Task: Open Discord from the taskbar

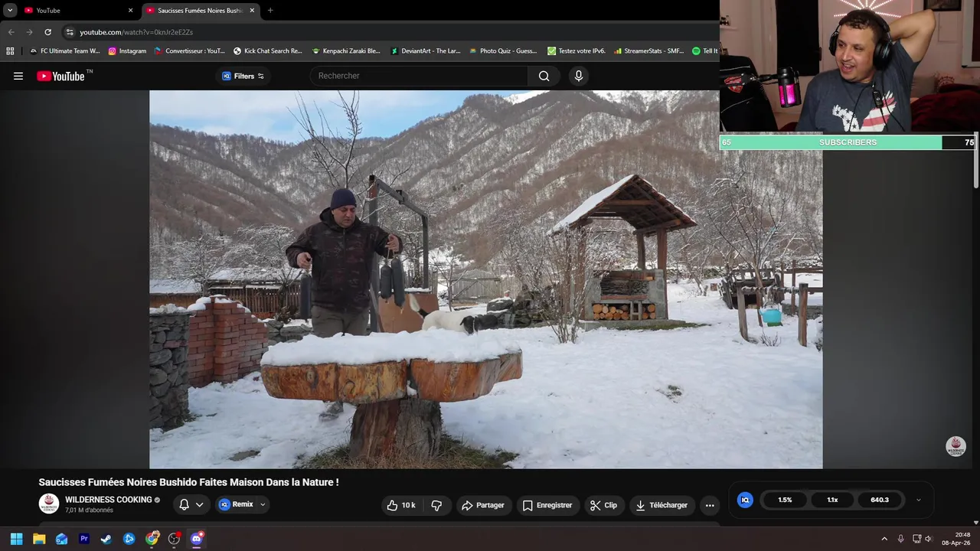Action: 197,539
